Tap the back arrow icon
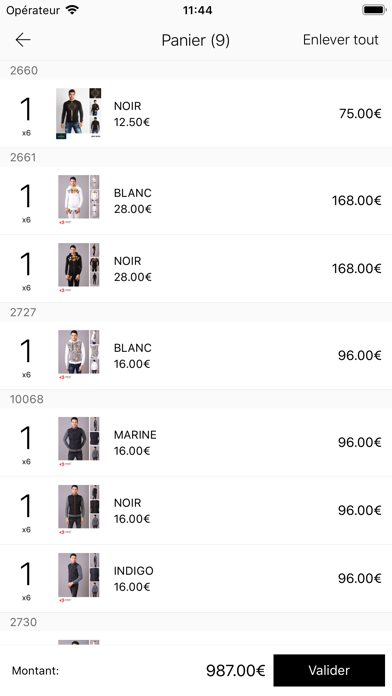The height and width of the screenshot is (696, 392). (x=23, y=40)
